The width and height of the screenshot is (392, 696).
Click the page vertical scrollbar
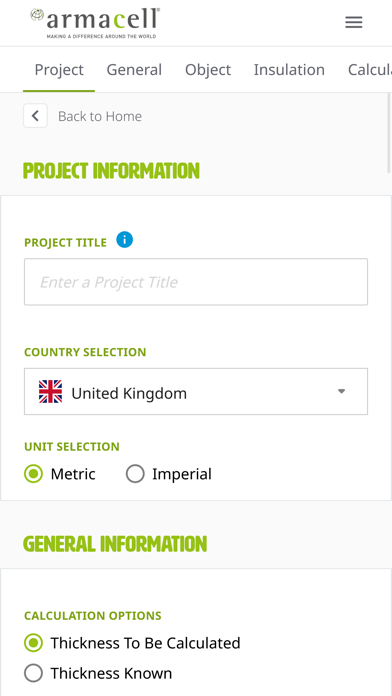click(x=389, y=133)
